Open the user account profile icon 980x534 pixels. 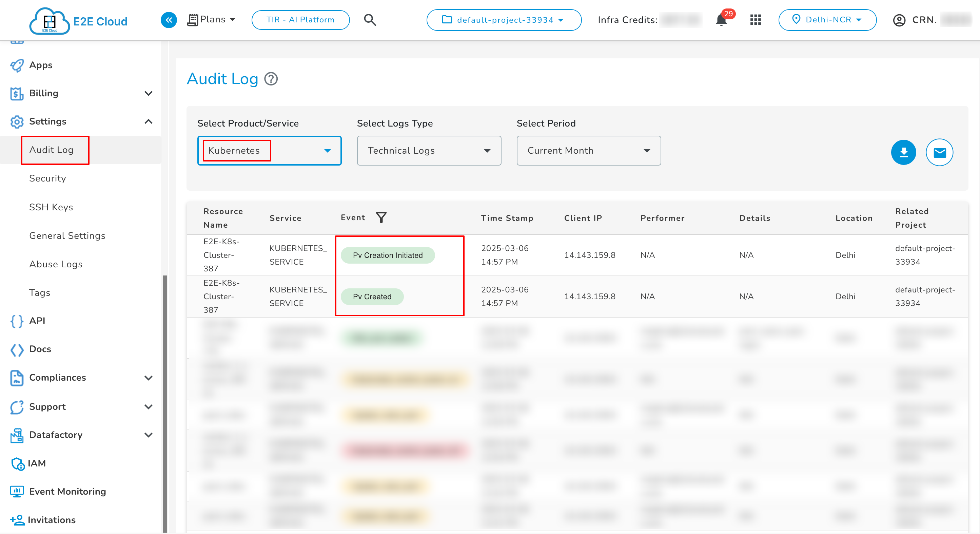(x=899, y=20)
